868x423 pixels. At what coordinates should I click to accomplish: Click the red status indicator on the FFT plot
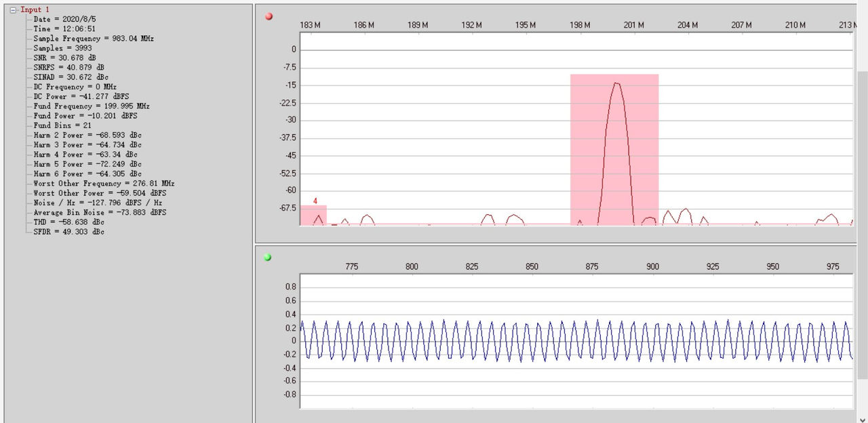269,16
